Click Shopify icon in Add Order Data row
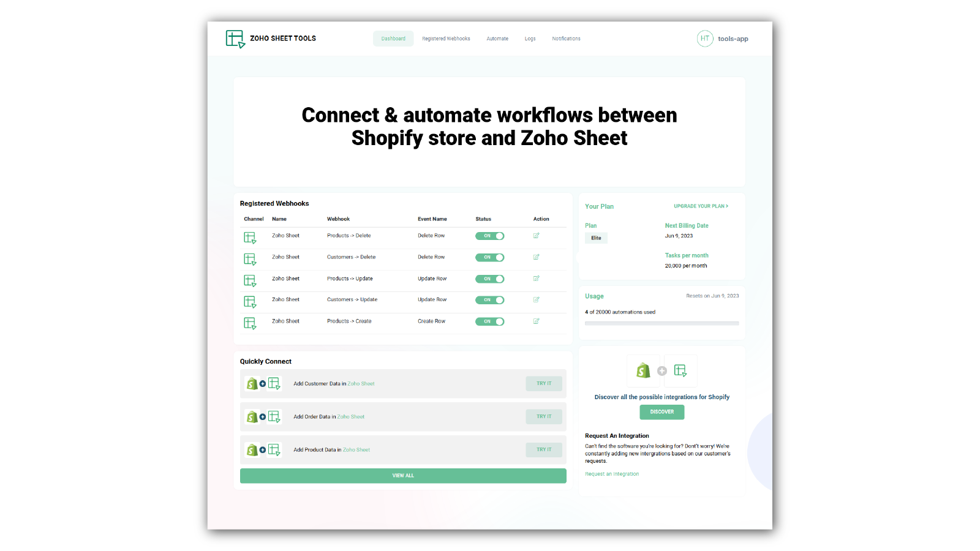The image size is (980, 551). 252,417
